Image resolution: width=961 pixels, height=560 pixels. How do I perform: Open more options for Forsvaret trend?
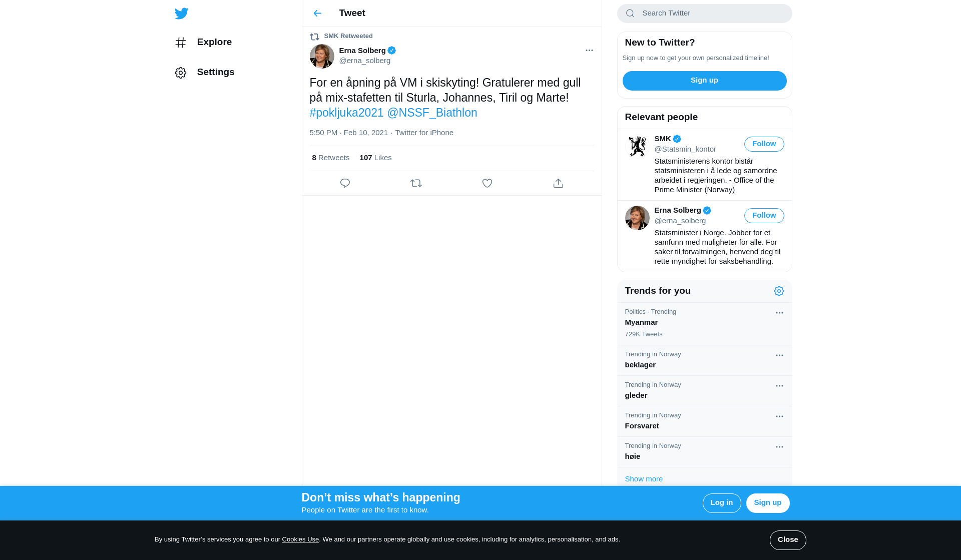coord(779,417)
